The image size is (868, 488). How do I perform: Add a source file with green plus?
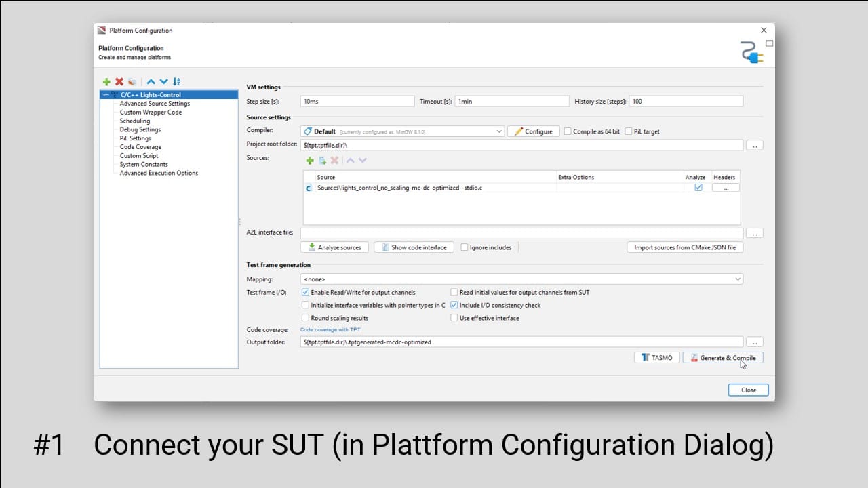(x=310, y=161)
